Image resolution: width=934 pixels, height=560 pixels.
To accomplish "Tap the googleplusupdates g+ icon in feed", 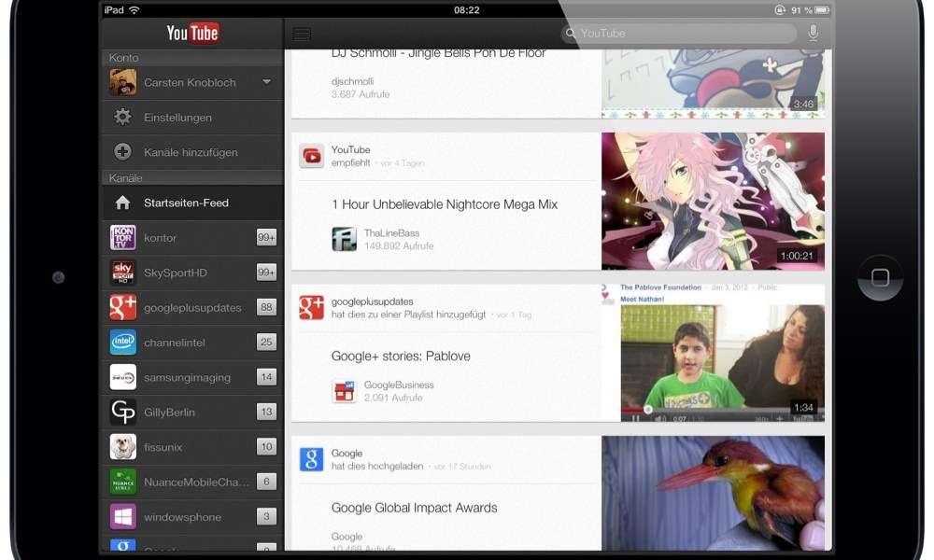I will (312, 308).
